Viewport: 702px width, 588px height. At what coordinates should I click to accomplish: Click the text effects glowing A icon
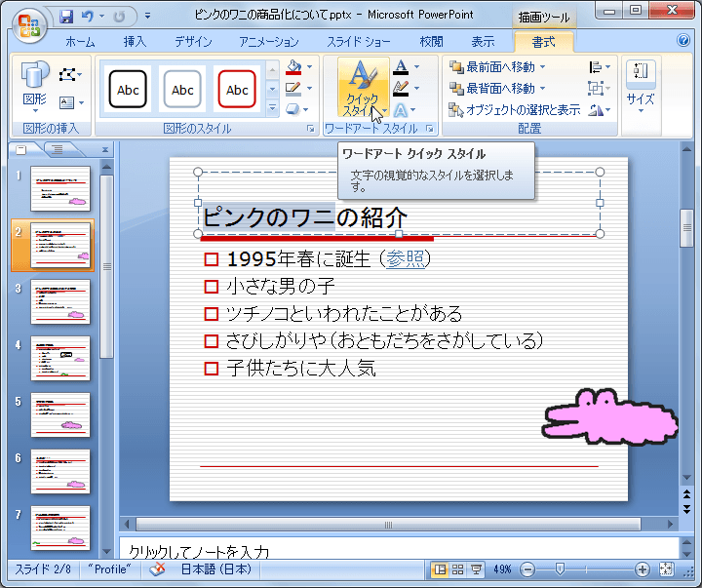(401, 110)
